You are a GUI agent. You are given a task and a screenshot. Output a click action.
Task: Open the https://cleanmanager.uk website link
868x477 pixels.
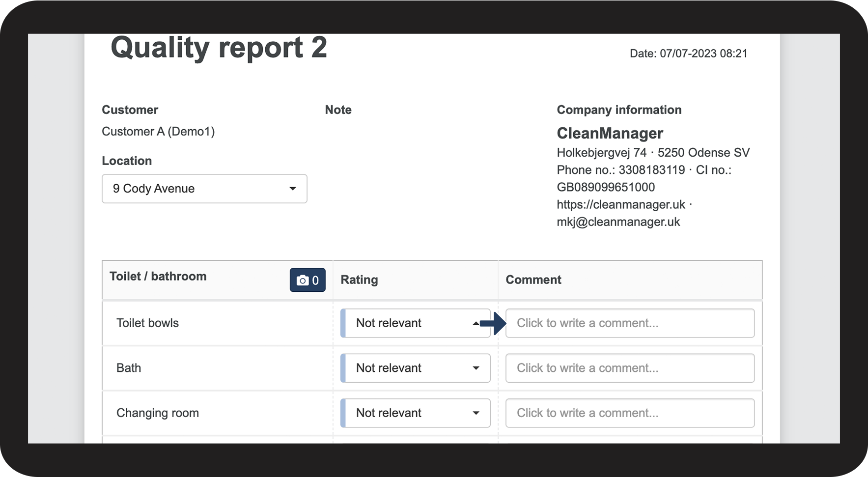pos(621,204)
